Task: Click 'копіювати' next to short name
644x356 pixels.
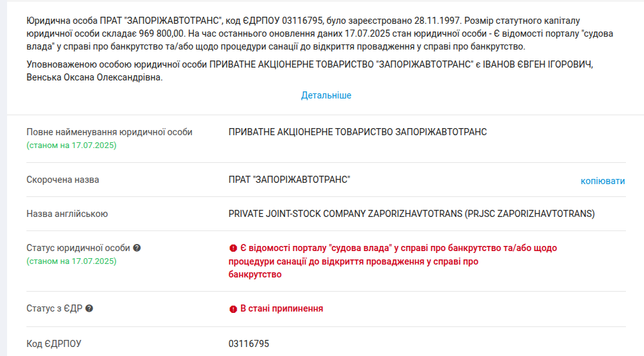Action: point(603,181)
